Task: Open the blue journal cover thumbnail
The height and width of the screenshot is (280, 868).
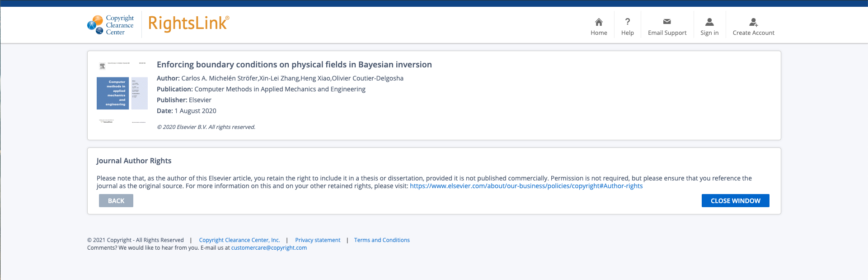Action: tap(113, 93)
